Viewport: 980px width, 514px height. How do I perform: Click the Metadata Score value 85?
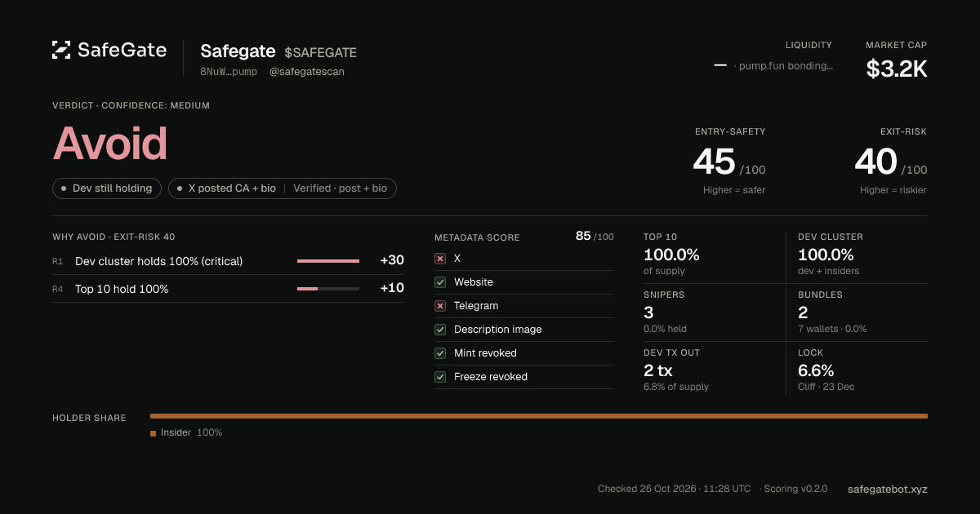(583, 236)
